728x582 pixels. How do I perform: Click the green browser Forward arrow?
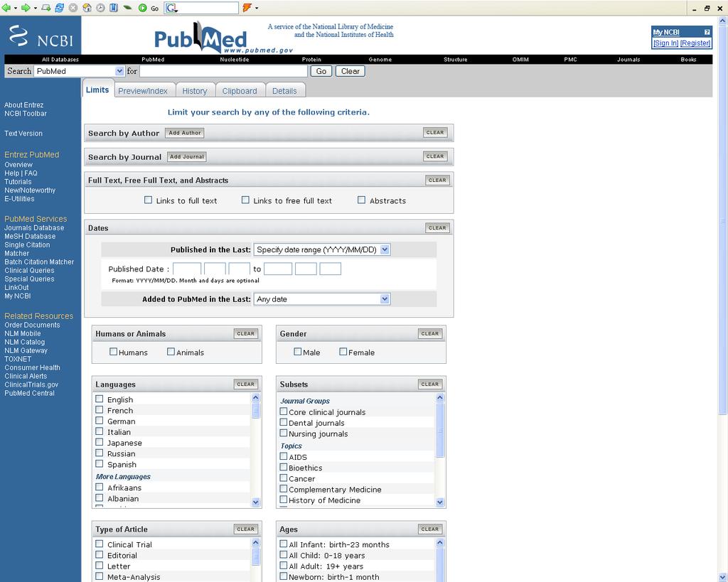[26, 8]
